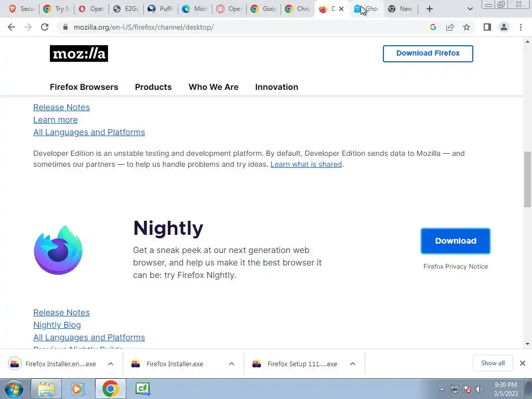Viewport: 532px width, 399px height.
Task: Reload the current page
Action: pos(45,27)
